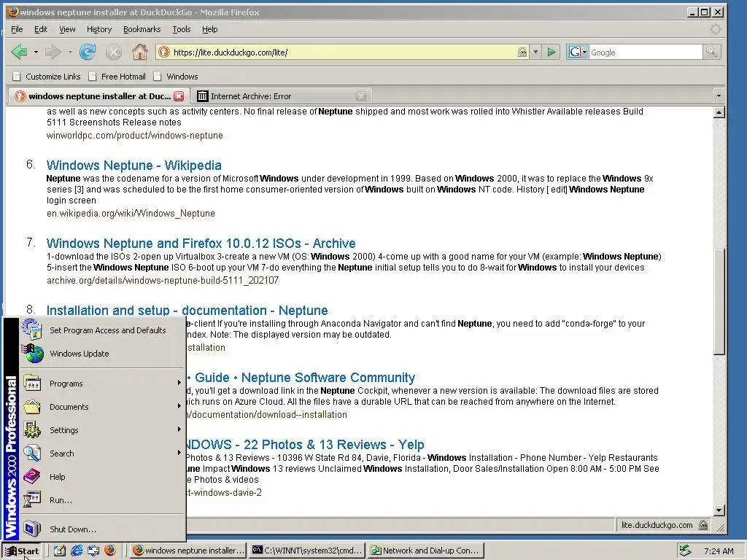This screenshot has height=560, width=747.
Task: Click the padlock icon in address bar
Action: pyautogui.click(x=522, y=52)
